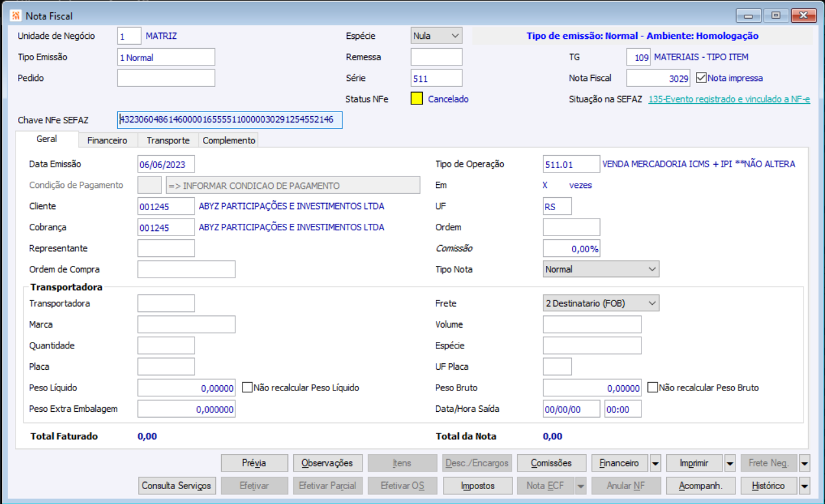Click the yellow Status NFe color box

pyautogui.click(x=417, y=99)
